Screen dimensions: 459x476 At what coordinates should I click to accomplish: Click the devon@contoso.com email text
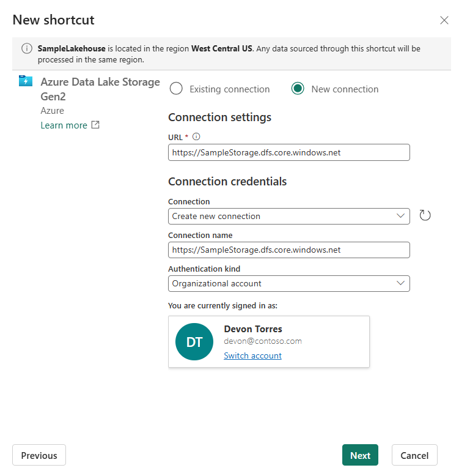coord(263,341)
